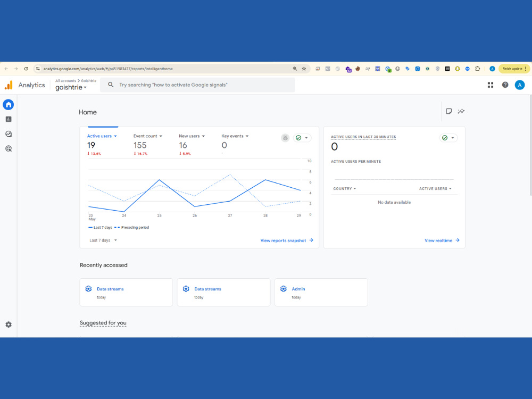Viewport: 532px width, 399px height.
Task: Open the Home section in sidebar
Action: click(9, 104)
